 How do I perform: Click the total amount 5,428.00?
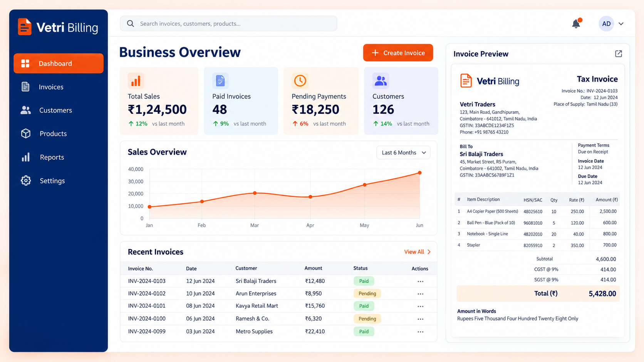click(x=602, y=294)
